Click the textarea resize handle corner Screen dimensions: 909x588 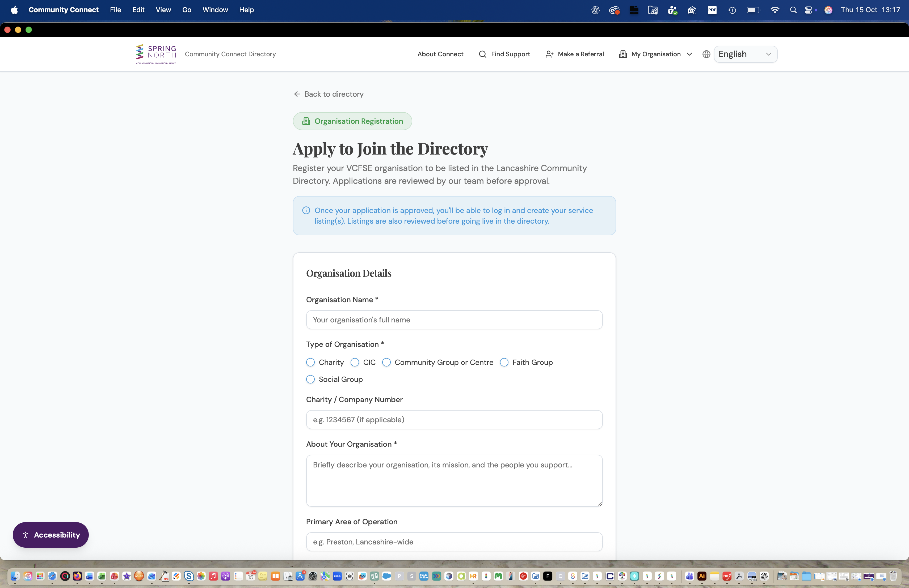click(x=600, y=504)
